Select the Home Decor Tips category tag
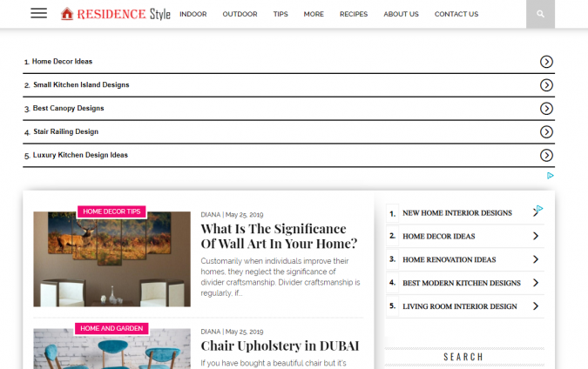 (112, 211)
